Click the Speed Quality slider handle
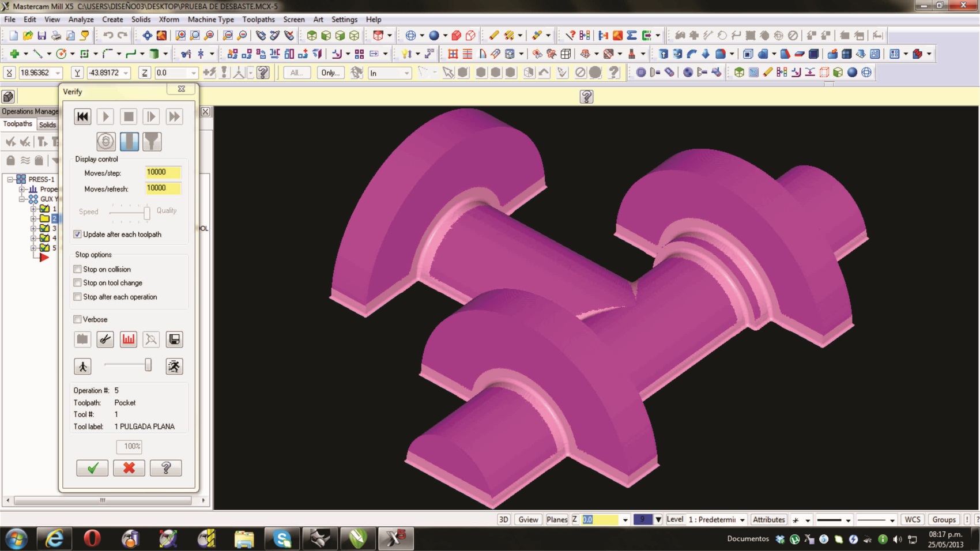Image resolution: width=980 pixels, height=551 pixels. pyautogui.click(x=147, y=213)
